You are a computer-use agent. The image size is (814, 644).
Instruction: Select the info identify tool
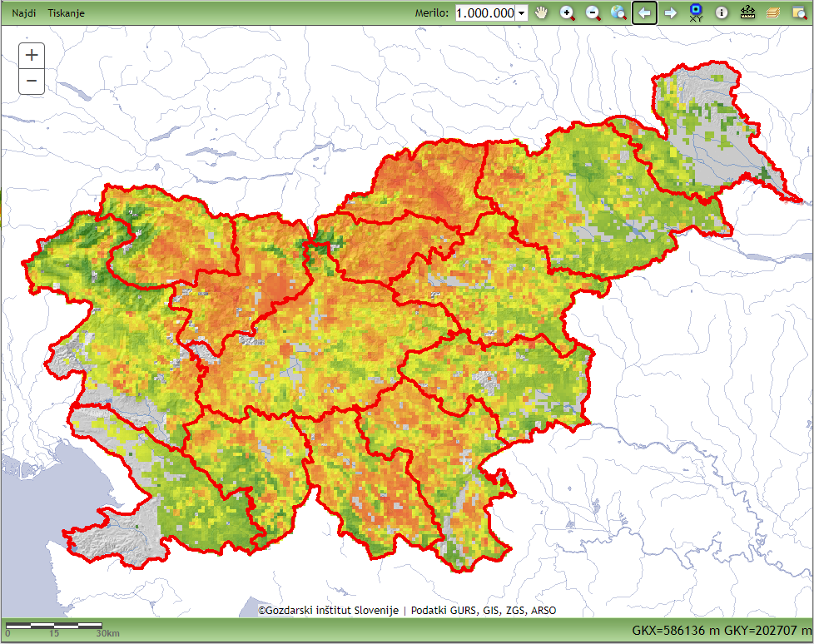722,12
